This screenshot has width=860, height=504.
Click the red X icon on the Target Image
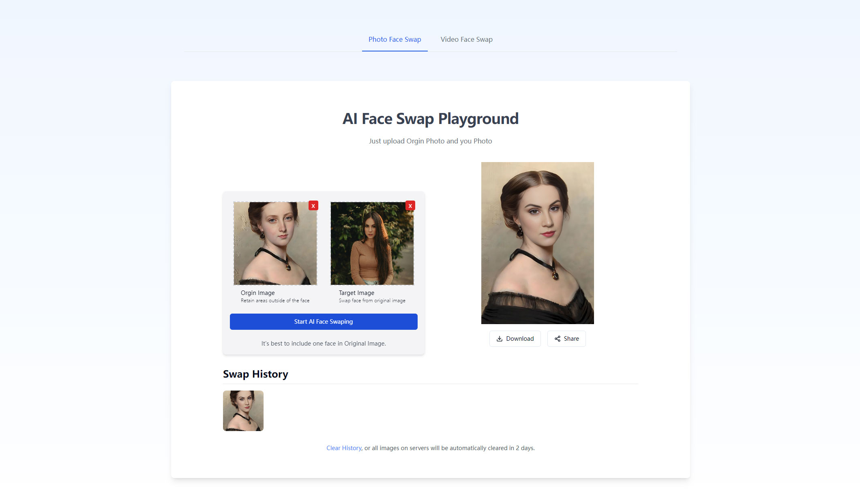[410, 206]
